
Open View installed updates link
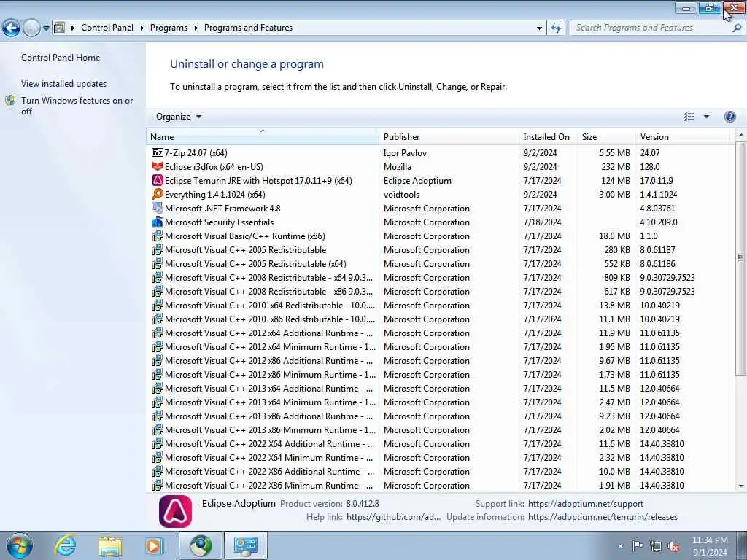coord(64,83)
